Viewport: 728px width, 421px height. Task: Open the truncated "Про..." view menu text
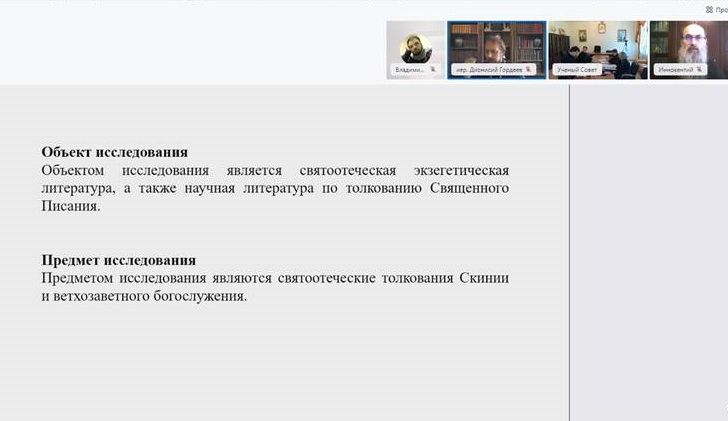[721, 8]
